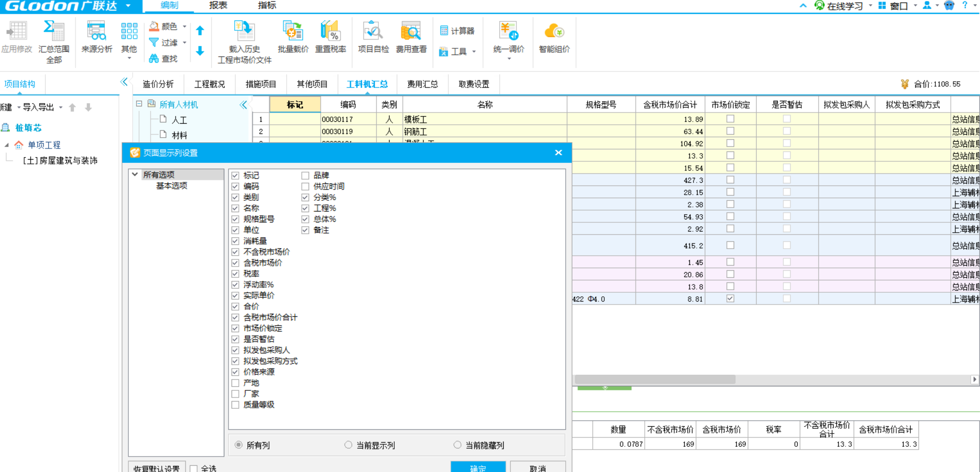Screen dimensions: 980x472
Task: Tick the 全选 checkbox
Action: coord(194,468)
